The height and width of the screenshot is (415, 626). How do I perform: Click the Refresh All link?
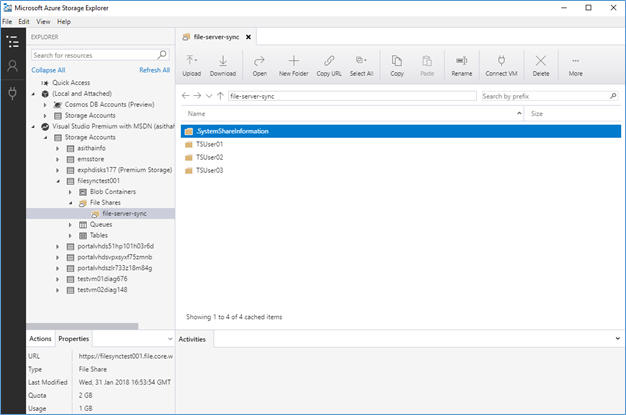pyautogui.click(x=155, y=70)
